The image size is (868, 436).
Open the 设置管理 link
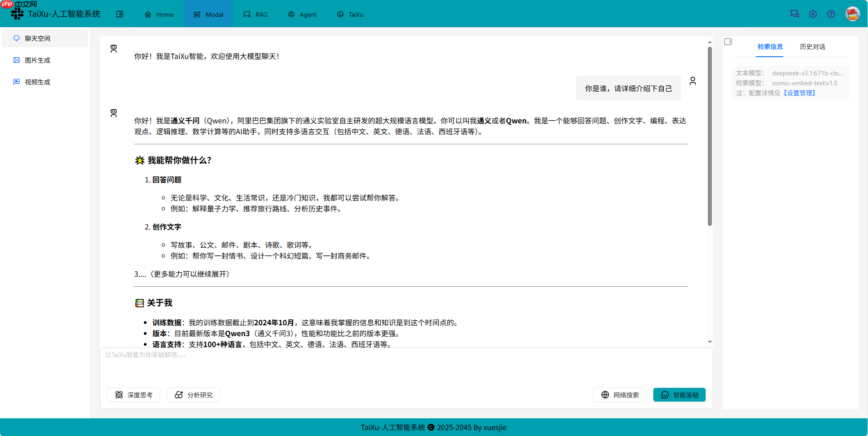(x=800, y=93)
